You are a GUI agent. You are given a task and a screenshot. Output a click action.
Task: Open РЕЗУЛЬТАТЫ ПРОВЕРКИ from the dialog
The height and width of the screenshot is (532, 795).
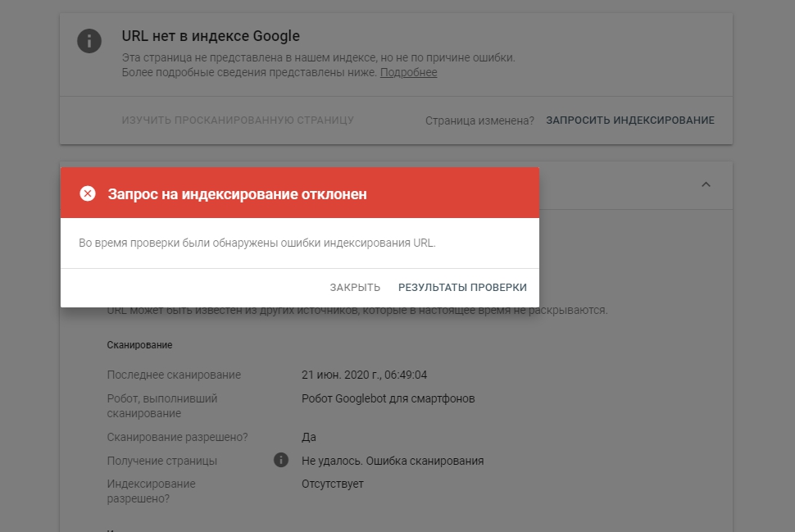(462, 288)
